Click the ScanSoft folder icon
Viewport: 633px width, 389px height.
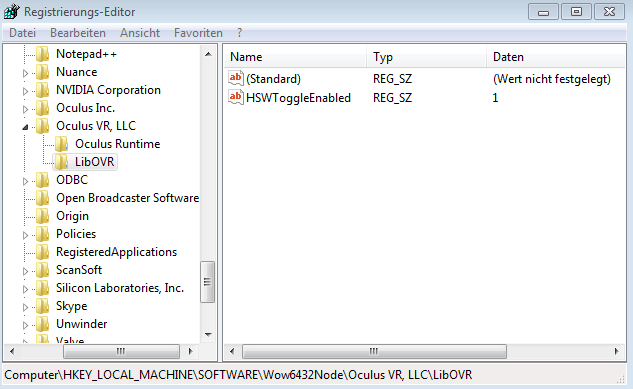43,270
